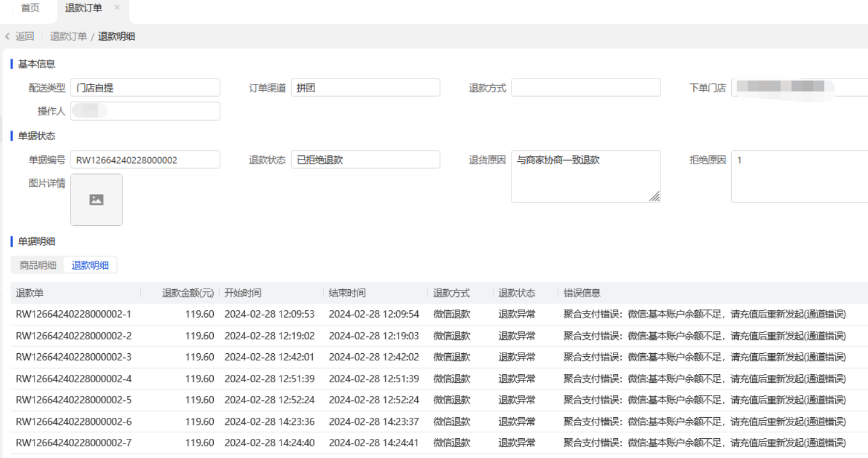The width and height of the screenshot is (868, 458).
Task: Click end time 2024-02-28 12:52:24
Action: [374, 400]
